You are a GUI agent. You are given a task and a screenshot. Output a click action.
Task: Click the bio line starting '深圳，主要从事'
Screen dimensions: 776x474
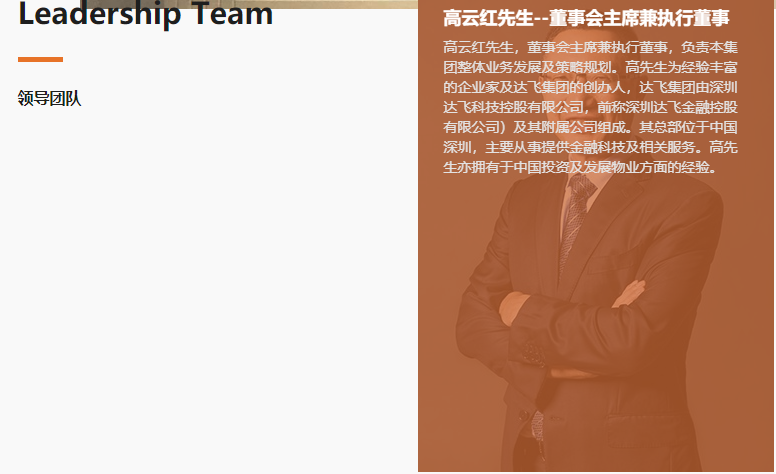(590, 147)
